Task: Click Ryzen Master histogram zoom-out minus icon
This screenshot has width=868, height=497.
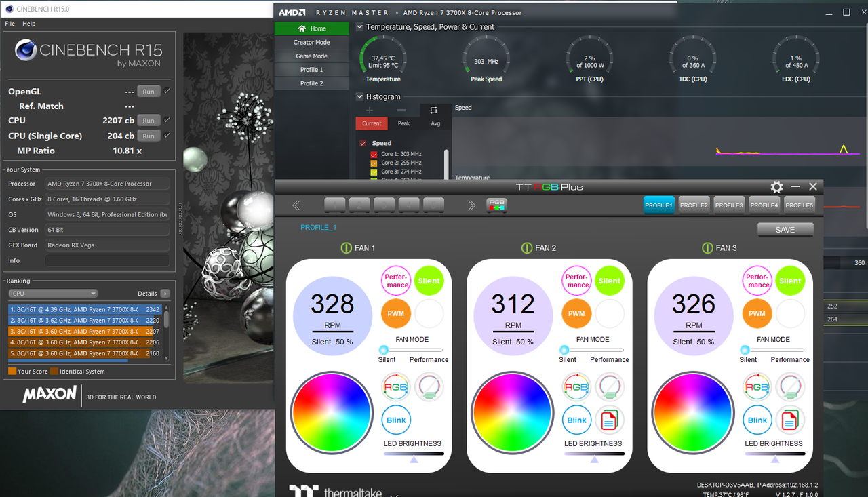Action: pyautogui.click(x=401, y=110)
